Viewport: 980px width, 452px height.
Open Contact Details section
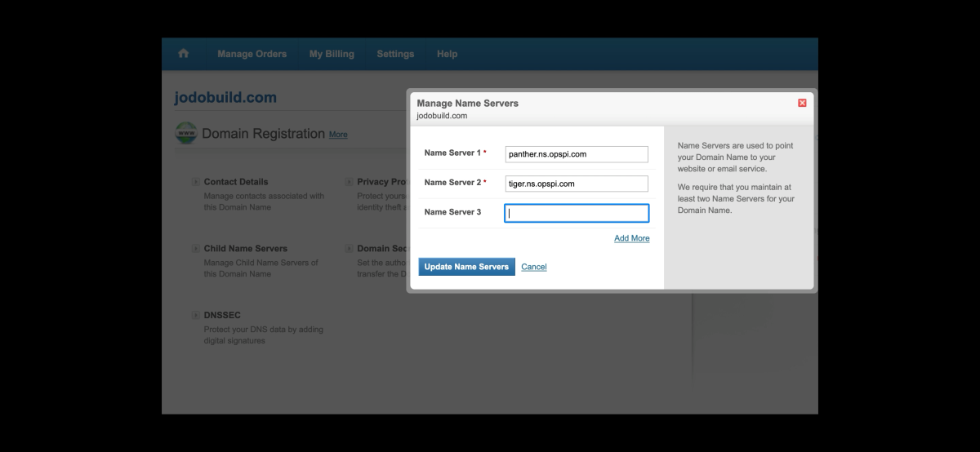(x=236, y=182)
